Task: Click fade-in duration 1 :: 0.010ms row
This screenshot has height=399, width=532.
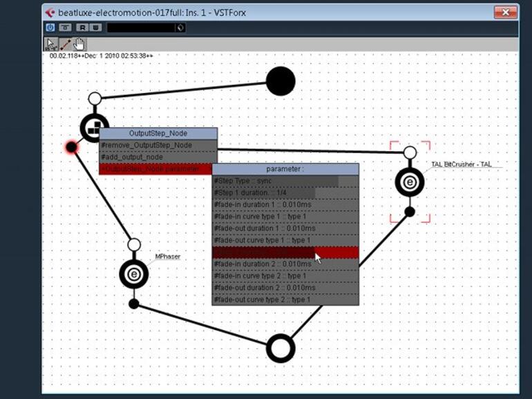Action: click(x=285, y=204)
